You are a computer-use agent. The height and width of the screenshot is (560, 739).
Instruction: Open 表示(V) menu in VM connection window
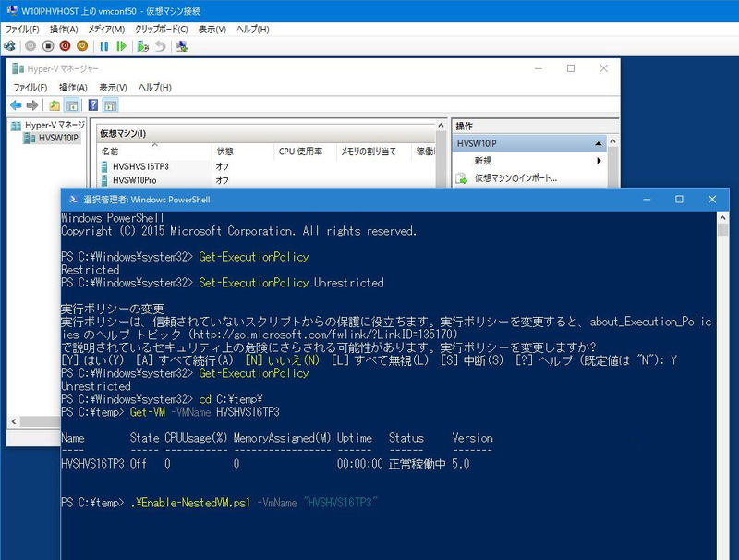(x=212, y=30)
